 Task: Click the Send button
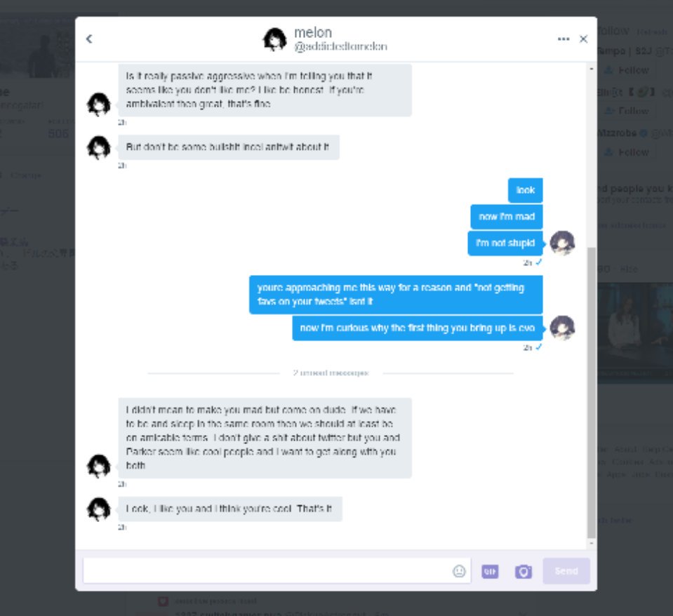[x=566, y=571]
